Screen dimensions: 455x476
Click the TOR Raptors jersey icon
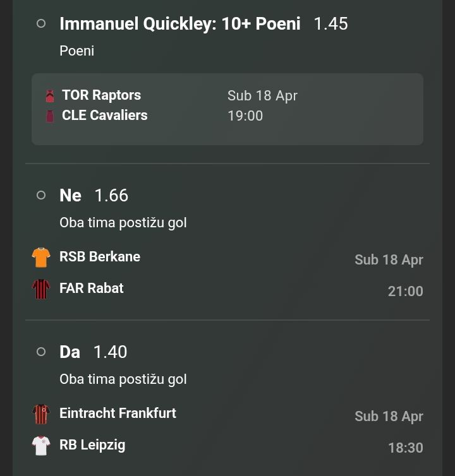50,96
